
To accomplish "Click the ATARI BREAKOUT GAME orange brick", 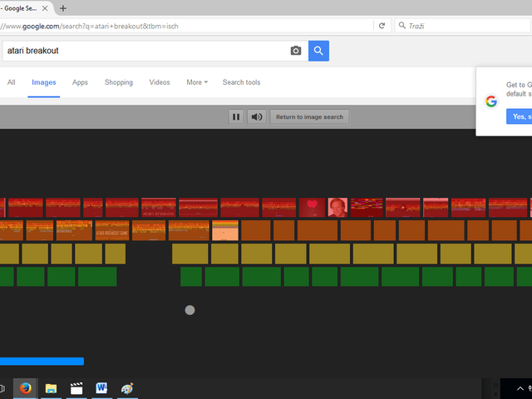I will tap(112, 230).
